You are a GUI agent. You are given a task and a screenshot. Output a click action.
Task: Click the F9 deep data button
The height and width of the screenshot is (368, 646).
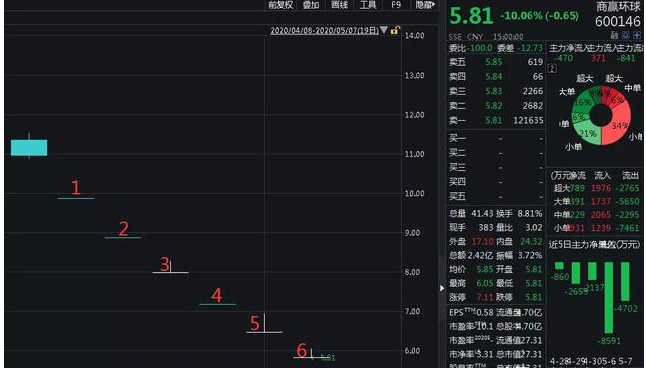click(396, 5)
